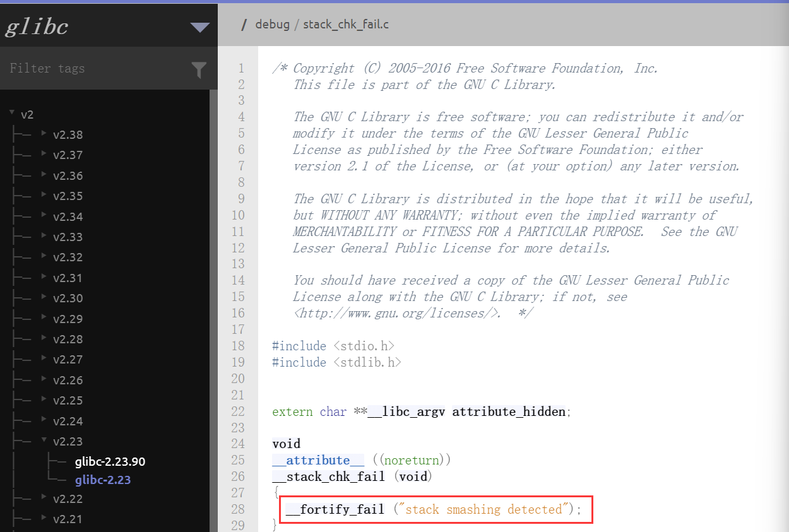Viewport: 789px width, 532px height.
Task: Expand the v2.29 version node
Action: point(44,317)
